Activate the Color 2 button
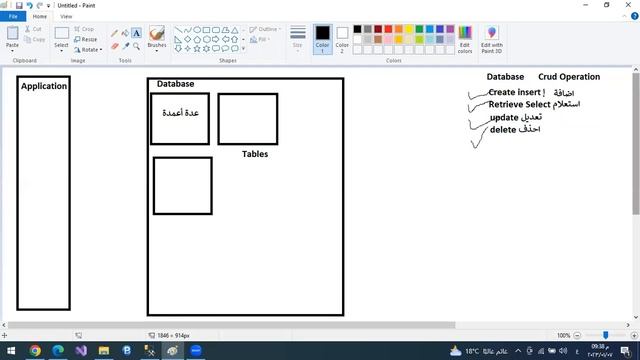Viewport: 640px width, 360px height. pos(342,40)
